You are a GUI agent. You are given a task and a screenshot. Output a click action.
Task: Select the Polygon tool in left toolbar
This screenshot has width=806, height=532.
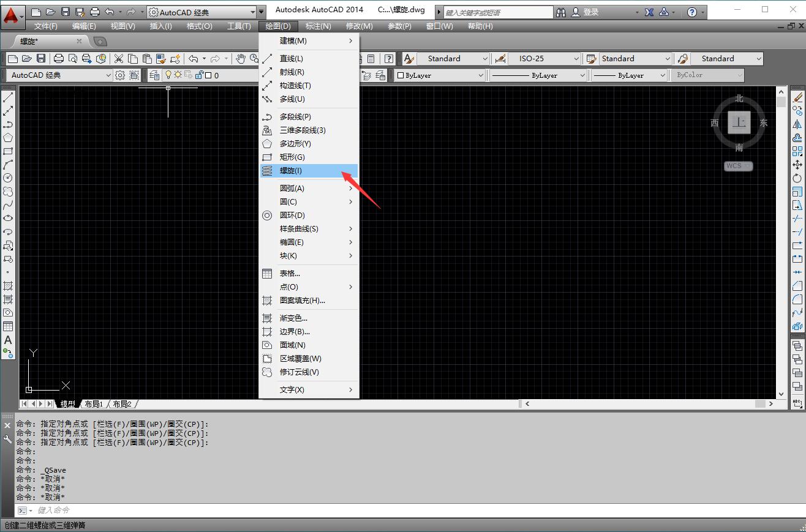click(x=8, y=138)
